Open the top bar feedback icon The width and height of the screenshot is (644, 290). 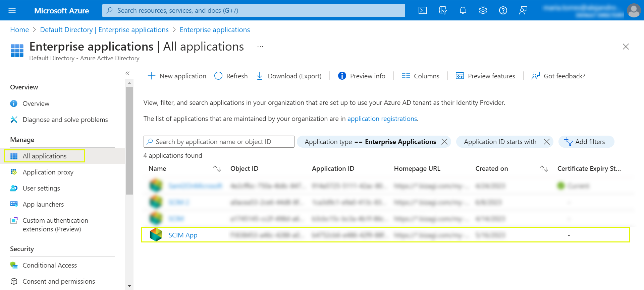click(x=523, y=10)
